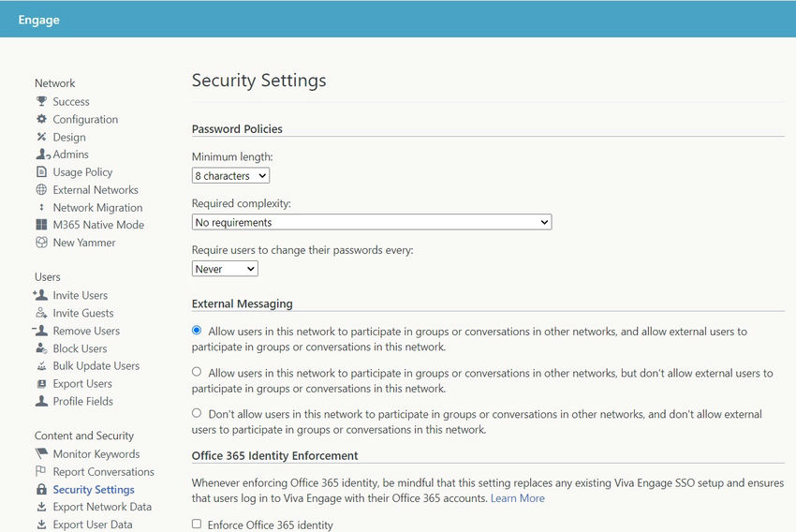This screenshot has width=796, height=532.
Task: Click the Security Settings page heading
Action: click(x=258, y=81)
